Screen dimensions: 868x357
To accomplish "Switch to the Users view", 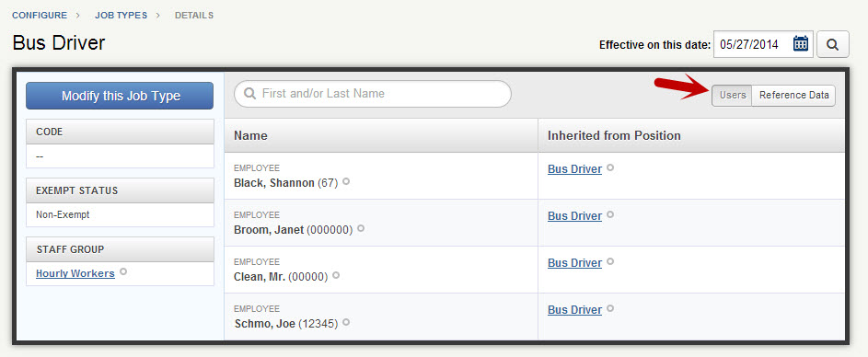I will point(732,95).
